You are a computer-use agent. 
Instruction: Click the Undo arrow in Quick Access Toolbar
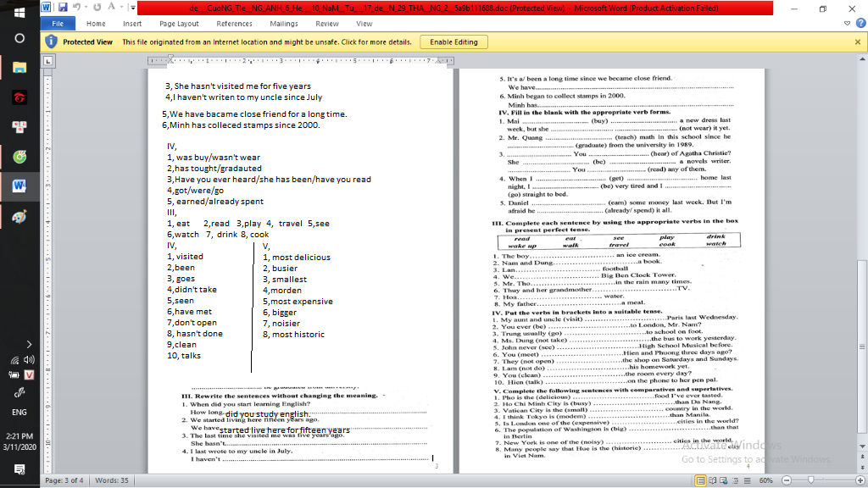coord(77,7)
